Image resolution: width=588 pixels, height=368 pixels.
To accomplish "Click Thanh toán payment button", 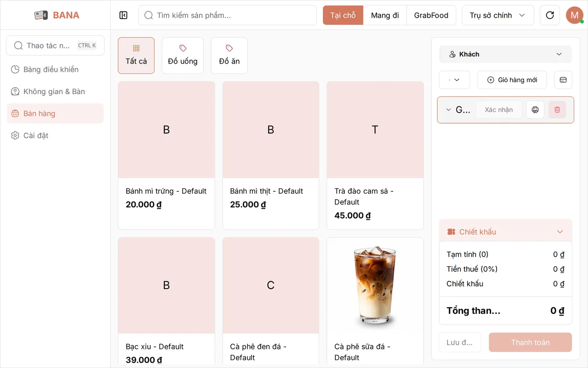I will point(530,343).
